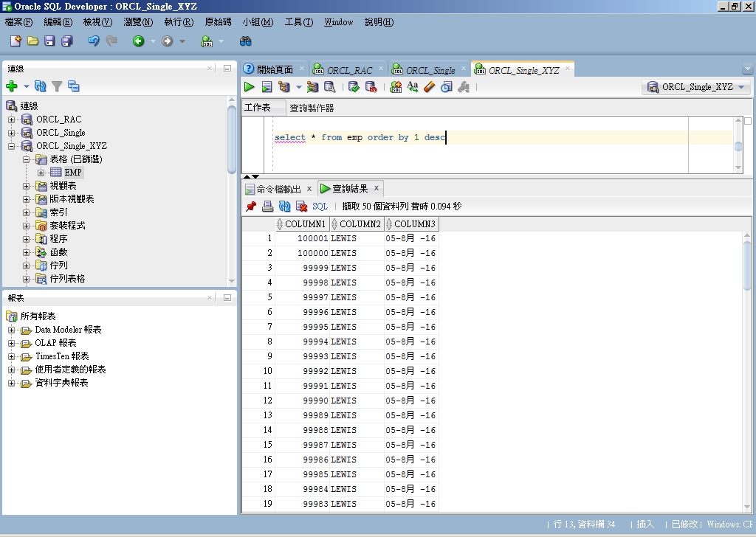Collapse the ORCL_Single_XYZ connection node
Image resolution: width=756 pixels, height=537 pixels.
(x=11, y=146)
